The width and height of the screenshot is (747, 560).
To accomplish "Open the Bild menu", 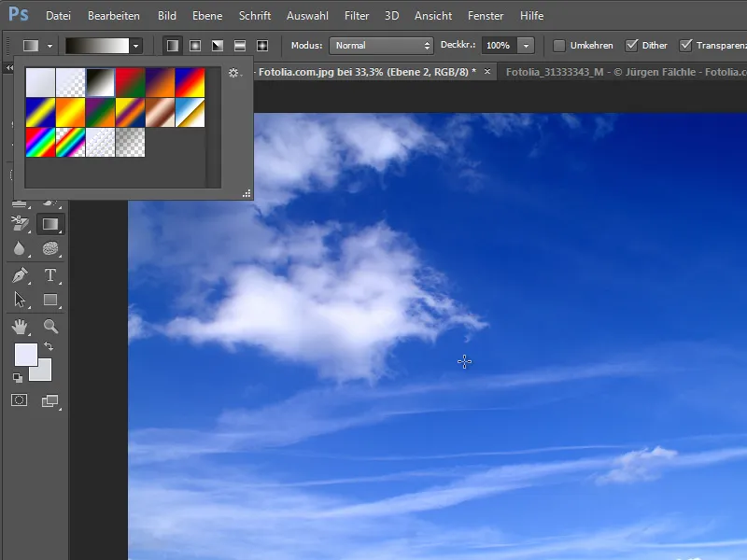I will click(x=167, y=16).
